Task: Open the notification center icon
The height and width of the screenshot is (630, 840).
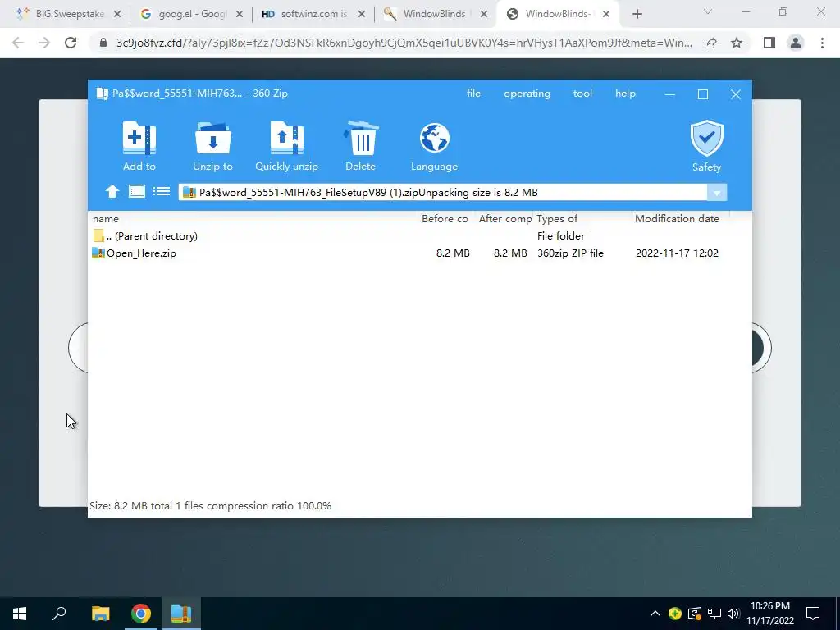Action: tap(813, 614)
